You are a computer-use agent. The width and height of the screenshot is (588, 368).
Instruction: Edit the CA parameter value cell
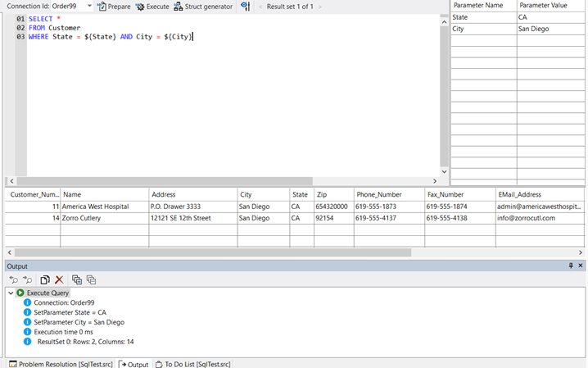550,17
